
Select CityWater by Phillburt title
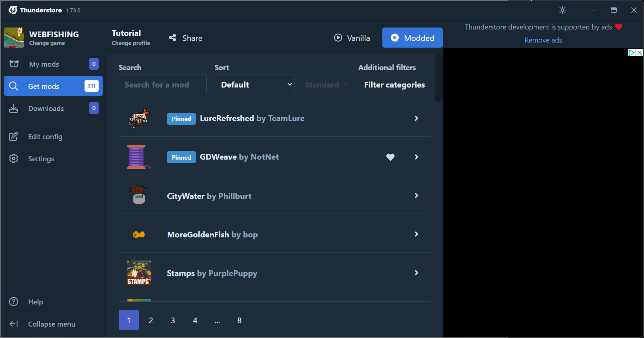pyautogui.click(x=209, y=196)
